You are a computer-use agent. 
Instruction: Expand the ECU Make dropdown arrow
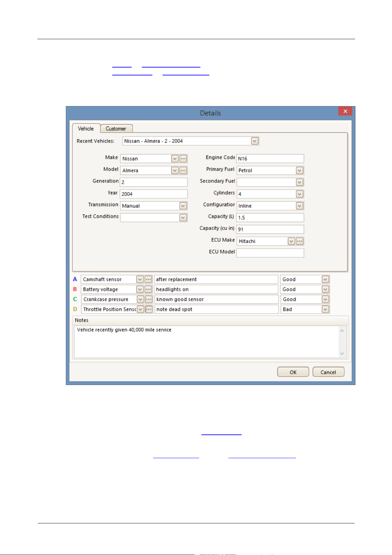pos(291,241)
